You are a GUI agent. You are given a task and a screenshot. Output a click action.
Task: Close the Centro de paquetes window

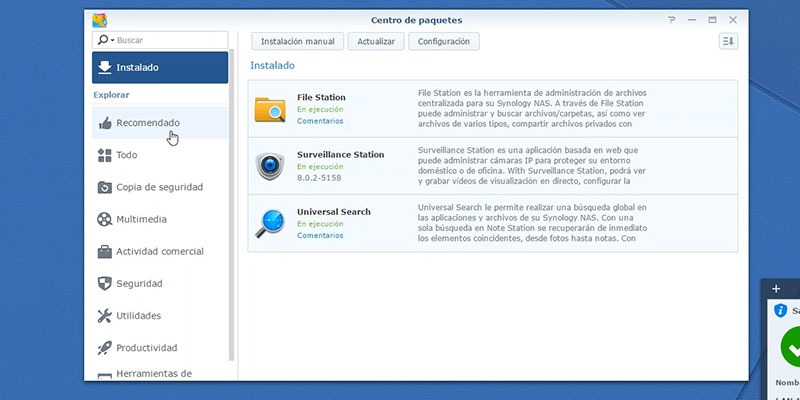[733, 20]
